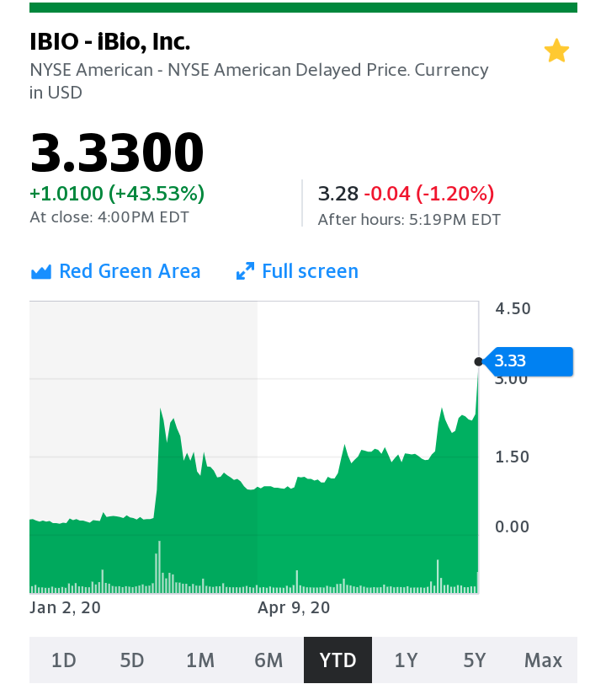Show the Max range chart
The image size is (606, 700).
[x=543, y=660]
